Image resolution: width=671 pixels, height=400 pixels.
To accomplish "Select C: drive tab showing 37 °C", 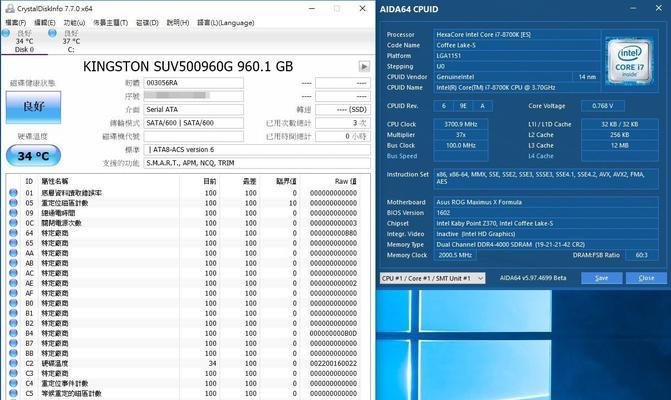I will 71,41.
